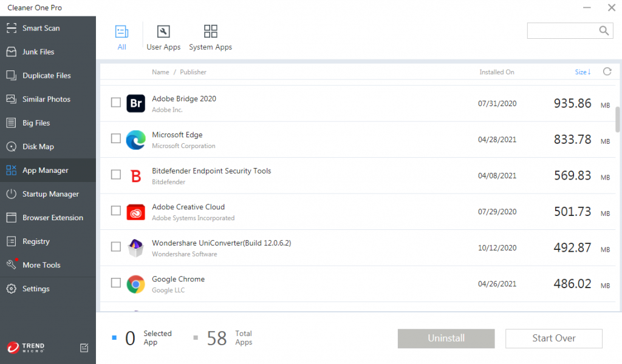This screenshot has height=364, width=622.
Task: Click the Junk Files sidebar icon
Action: (12, 52)
